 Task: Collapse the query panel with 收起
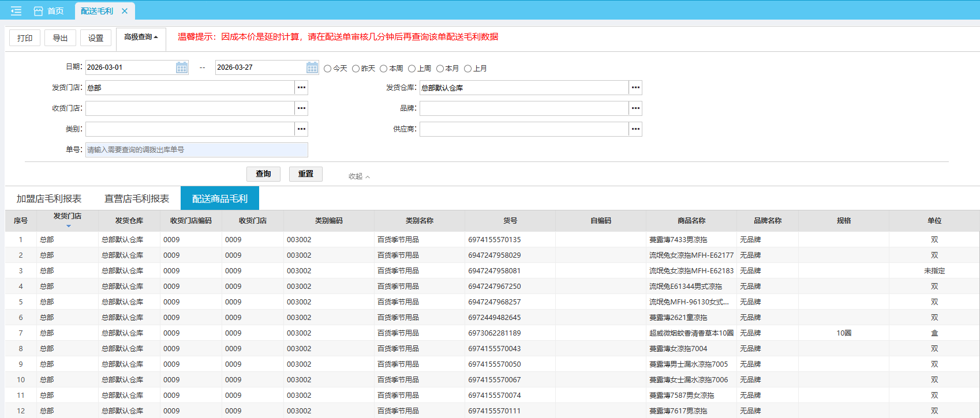click(x=358, y=176)
